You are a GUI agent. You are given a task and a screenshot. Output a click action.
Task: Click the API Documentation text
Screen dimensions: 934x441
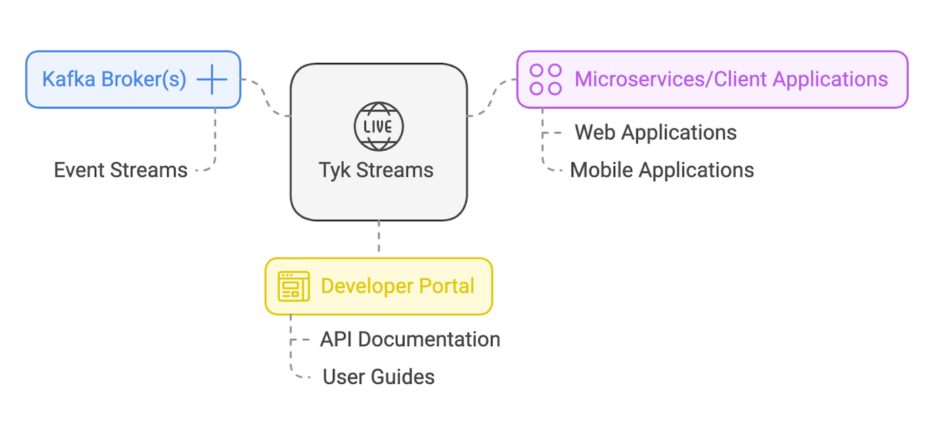click(410, 340)
